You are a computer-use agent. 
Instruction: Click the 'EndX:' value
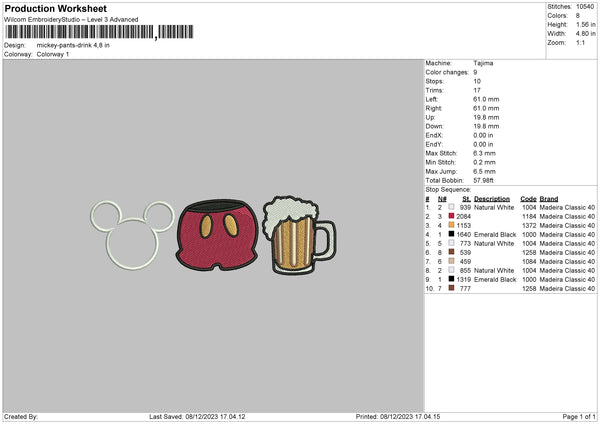point(483,135)
